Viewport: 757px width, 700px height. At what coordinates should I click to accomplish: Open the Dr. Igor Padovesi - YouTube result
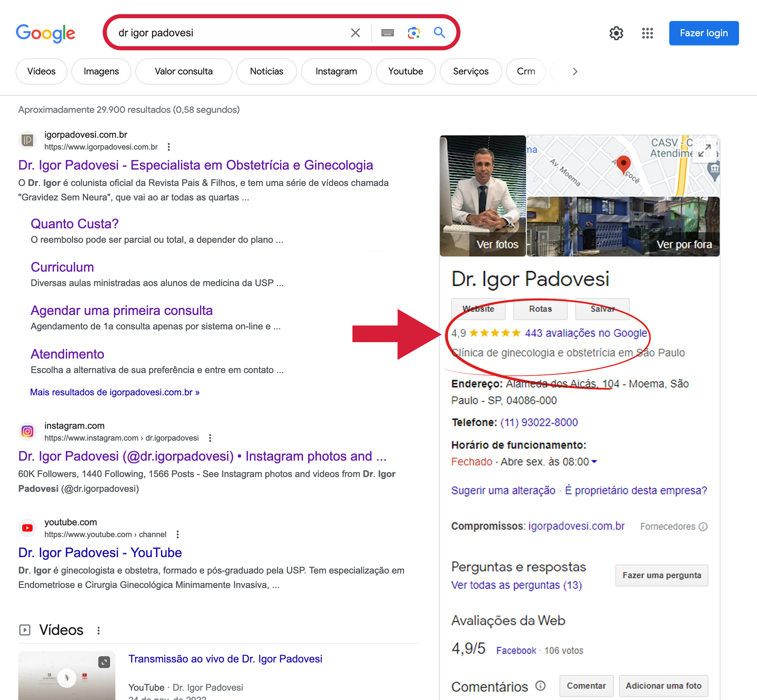(x=100, y=553)
